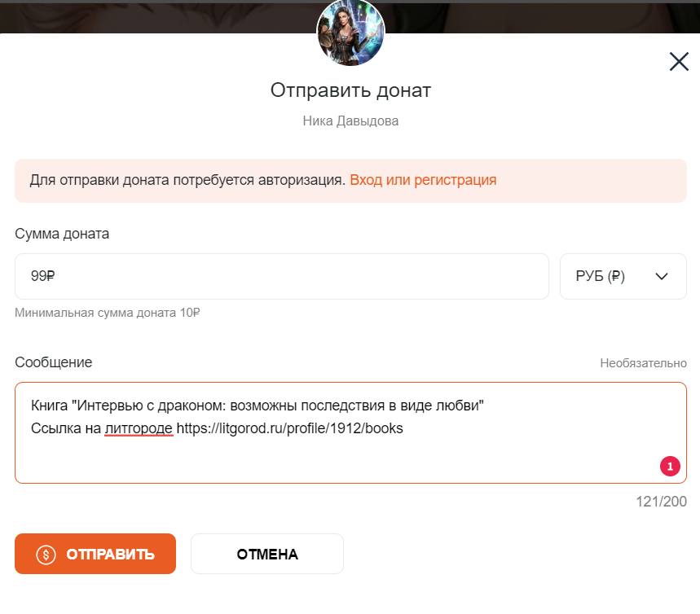Click the minimum donation 10₽ hint text
Viewport: 700px width, 614px height.
tap(108, 313)
